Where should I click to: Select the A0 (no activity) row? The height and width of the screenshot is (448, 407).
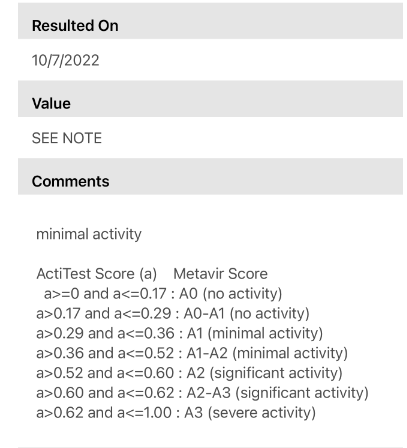click(163, 294)
